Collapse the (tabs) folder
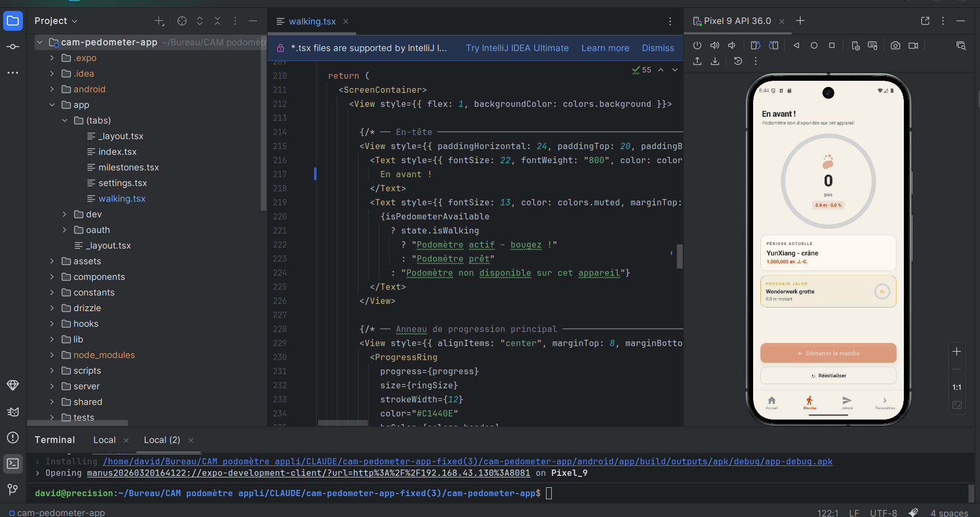The width and height of the screenshot is (980, 517). tap(65, 120)
